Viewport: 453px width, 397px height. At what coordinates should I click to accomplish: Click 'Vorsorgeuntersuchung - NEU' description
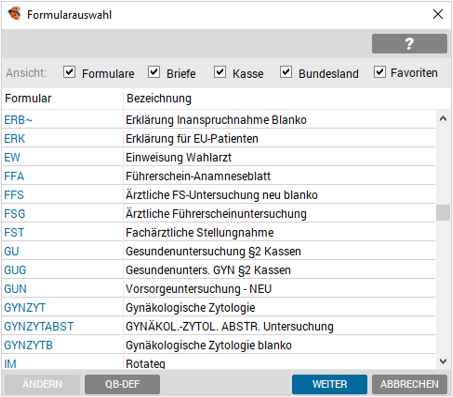tap(199, 289)
